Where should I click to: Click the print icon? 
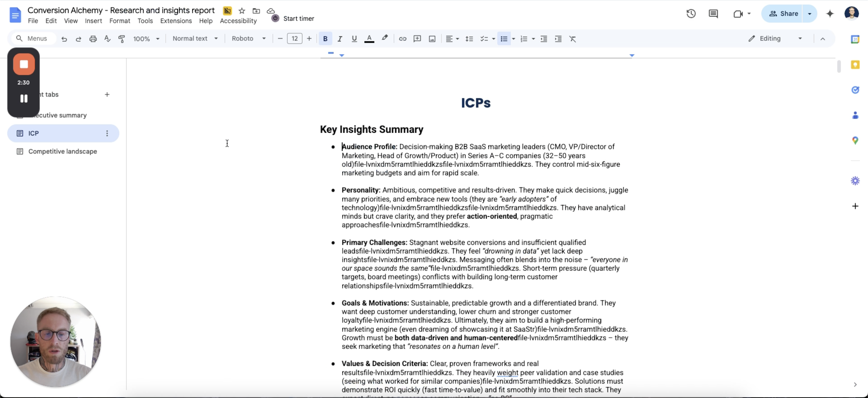[93, 39]
